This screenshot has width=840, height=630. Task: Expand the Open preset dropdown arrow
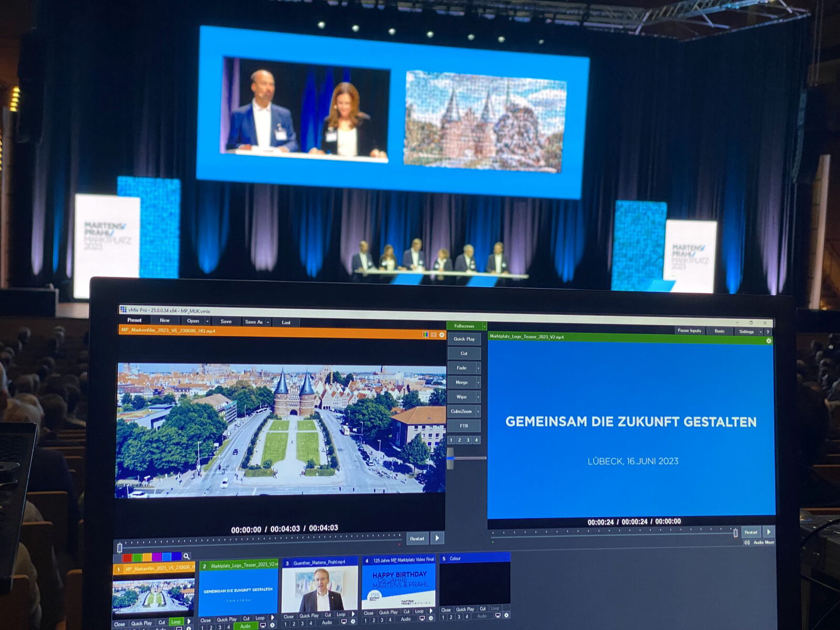coord(207,321)
